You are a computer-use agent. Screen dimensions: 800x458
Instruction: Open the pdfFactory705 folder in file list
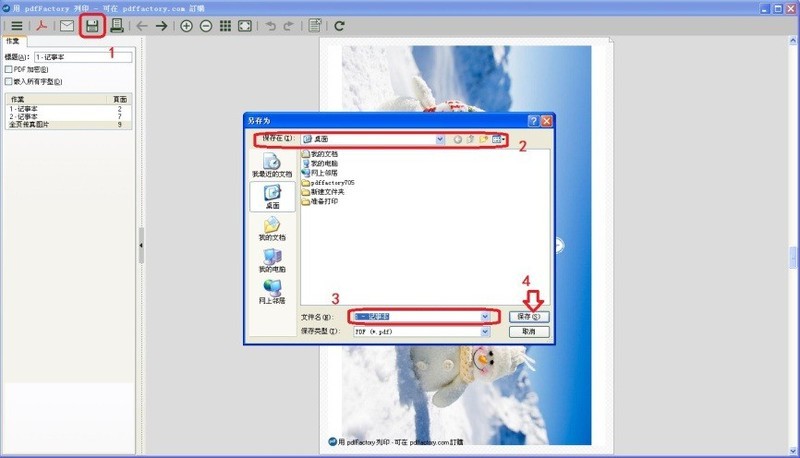pyautogui.click(x=332, y=183)
